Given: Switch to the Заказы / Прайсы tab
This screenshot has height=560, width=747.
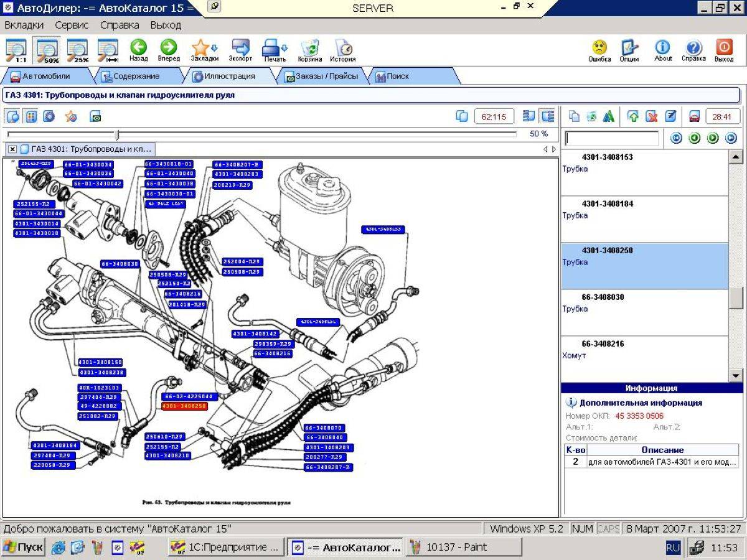Looking at the screenshot, I should pos(321,77).
